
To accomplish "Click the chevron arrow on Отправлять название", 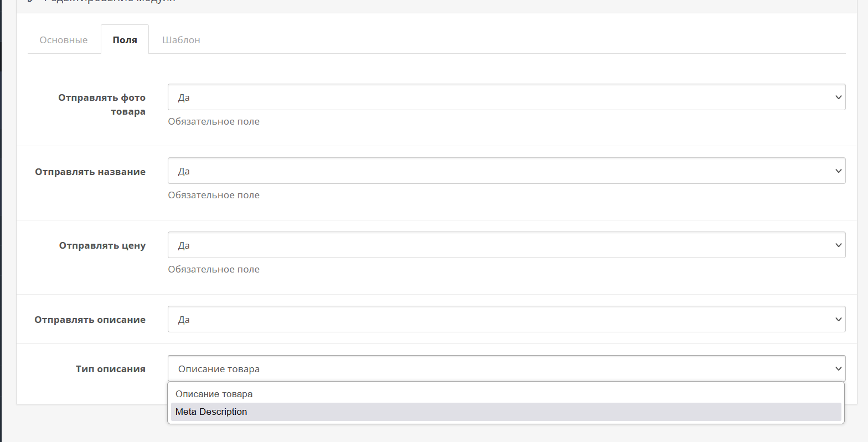I will point(838,171).
